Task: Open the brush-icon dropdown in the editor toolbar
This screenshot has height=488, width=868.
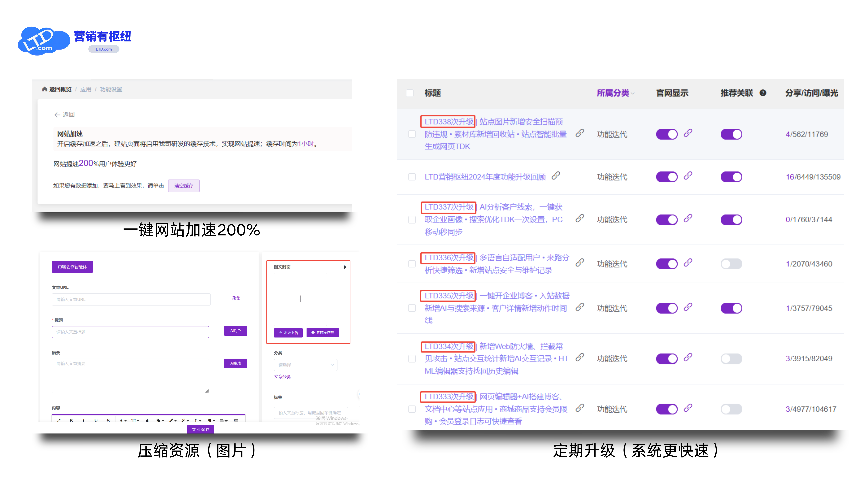Action: tap(173, 420)
